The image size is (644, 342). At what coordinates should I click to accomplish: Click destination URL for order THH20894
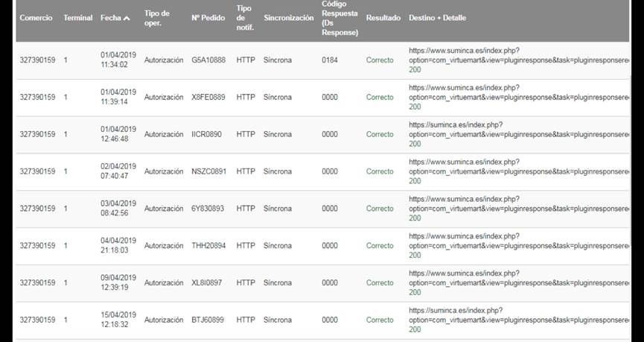(519, 241)
